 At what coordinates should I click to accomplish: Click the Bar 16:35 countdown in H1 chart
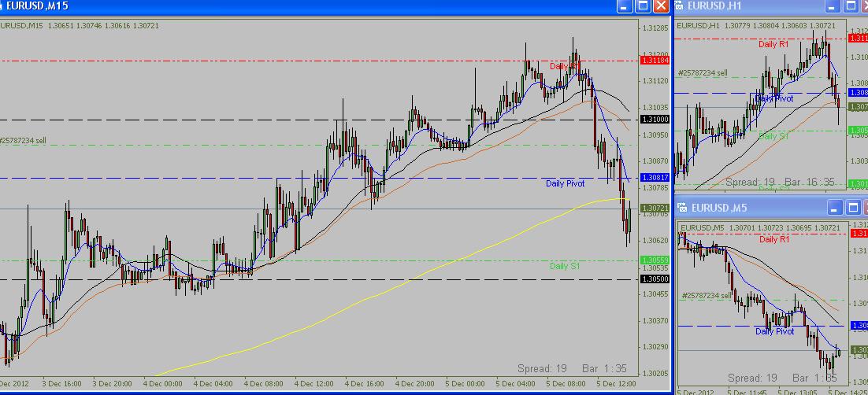tap(811, 182)
